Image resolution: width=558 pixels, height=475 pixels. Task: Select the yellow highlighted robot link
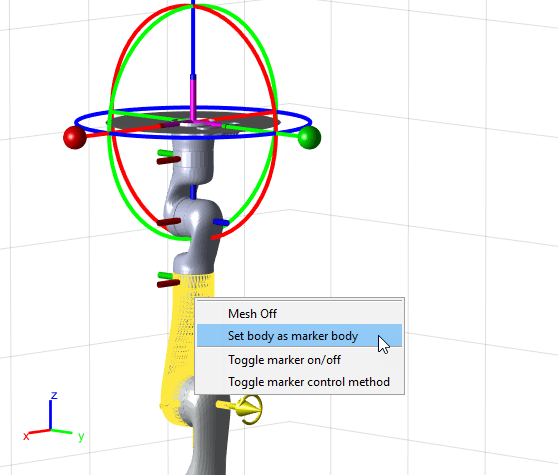(187, 342)
